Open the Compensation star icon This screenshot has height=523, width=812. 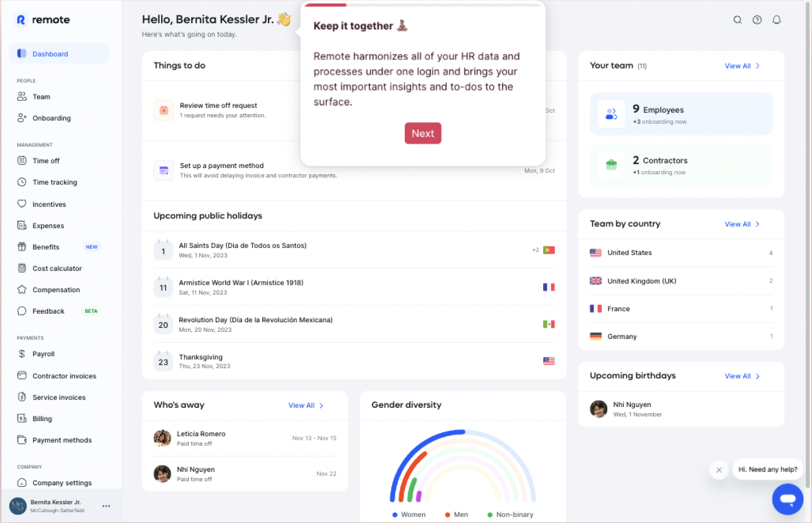click(22, 289)
